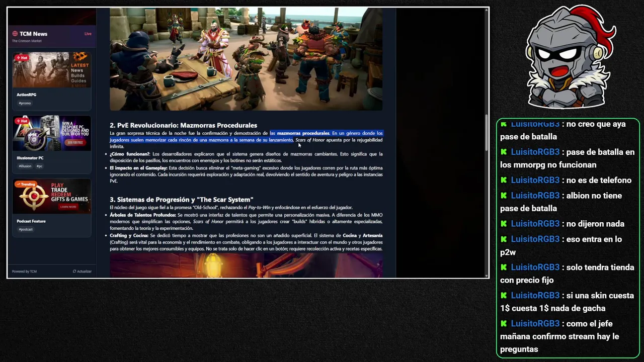644x362 pixels.
Task: Click Kick badge beside no dijeron nada
Action: pos(504,224)
